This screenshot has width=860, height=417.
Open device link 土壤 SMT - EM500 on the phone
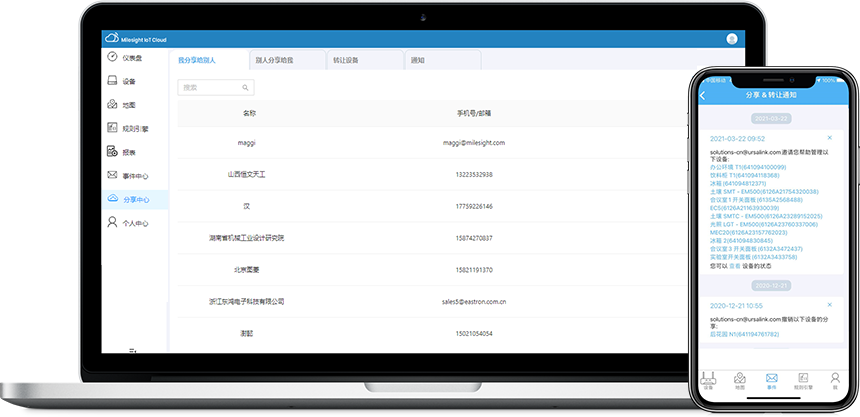coord(764,191)
